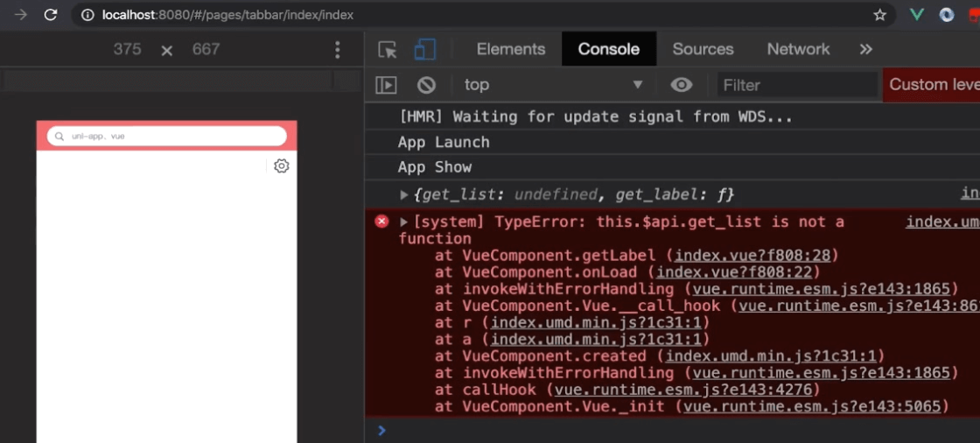Open the Vue devtools extension icon

(x=917, y=15)
